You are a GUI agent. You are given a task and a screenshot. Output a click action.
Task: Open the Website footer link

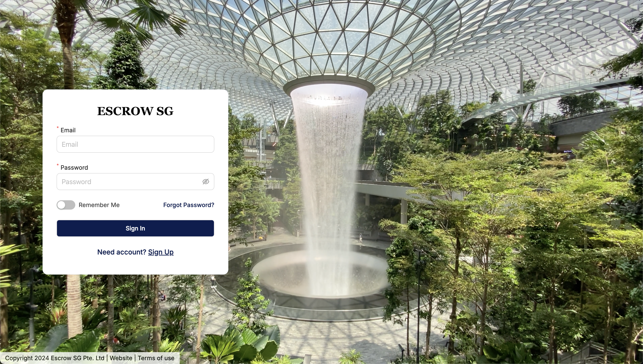[x=121, y=358]
